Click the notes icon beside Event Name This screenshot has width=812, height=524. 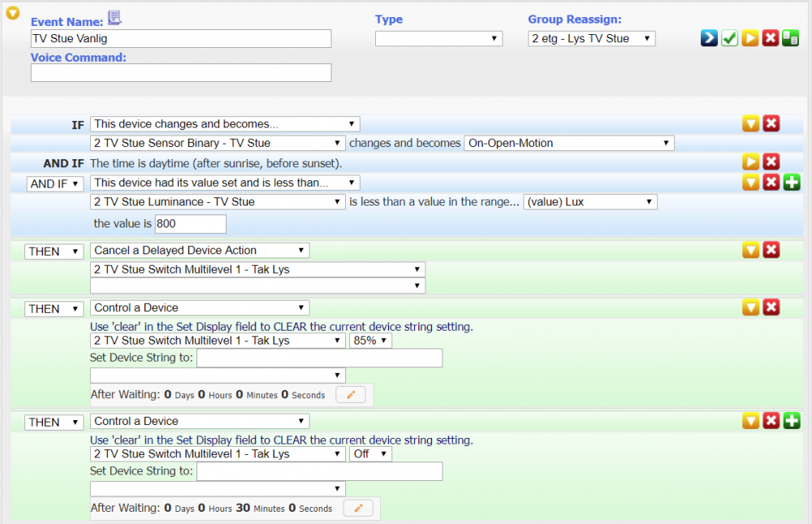[x=114, y=19]
